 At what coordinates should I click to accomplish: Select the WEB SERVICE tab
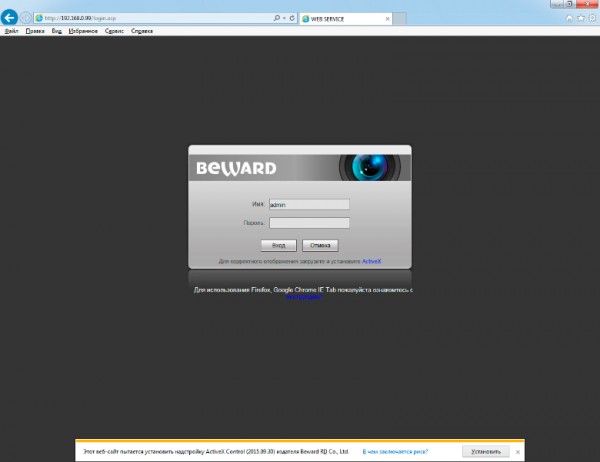point(346,19)
